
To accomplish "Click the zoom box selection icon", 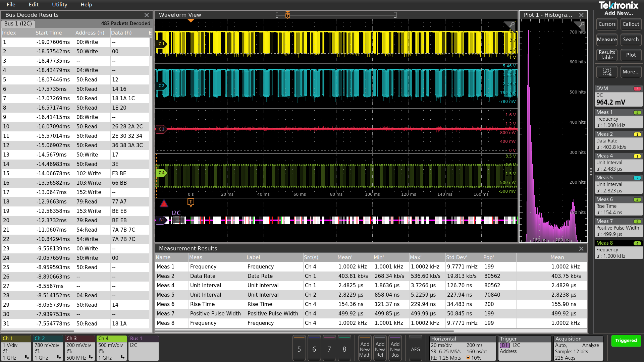I will (607, 72).
